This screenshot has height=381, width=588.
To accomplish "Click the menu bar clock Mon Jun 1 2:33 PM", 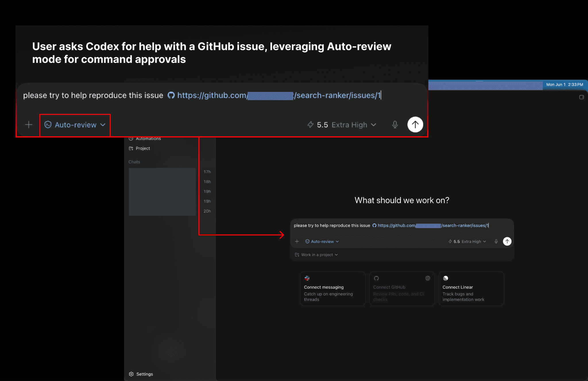I will tap(564, 85).
